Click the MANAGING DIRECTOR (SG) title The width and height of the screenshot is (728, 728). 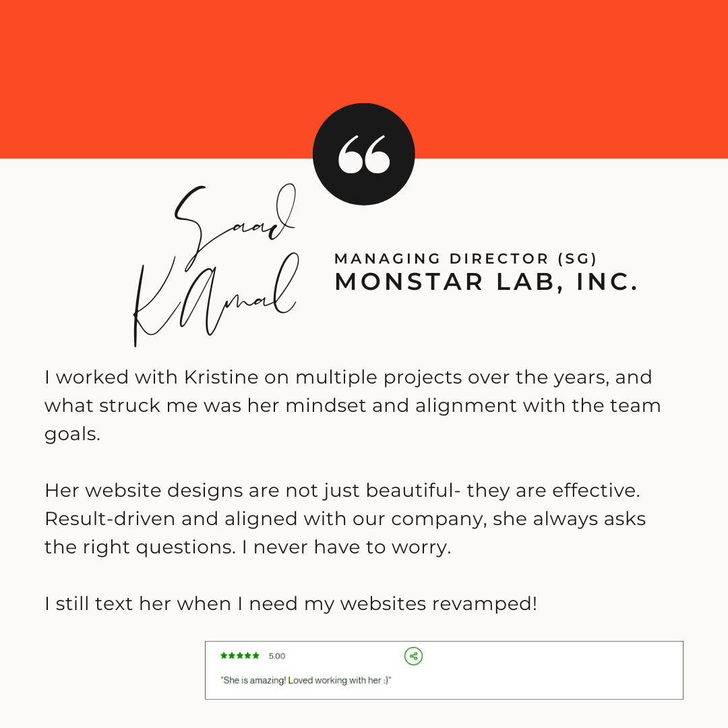465,259
